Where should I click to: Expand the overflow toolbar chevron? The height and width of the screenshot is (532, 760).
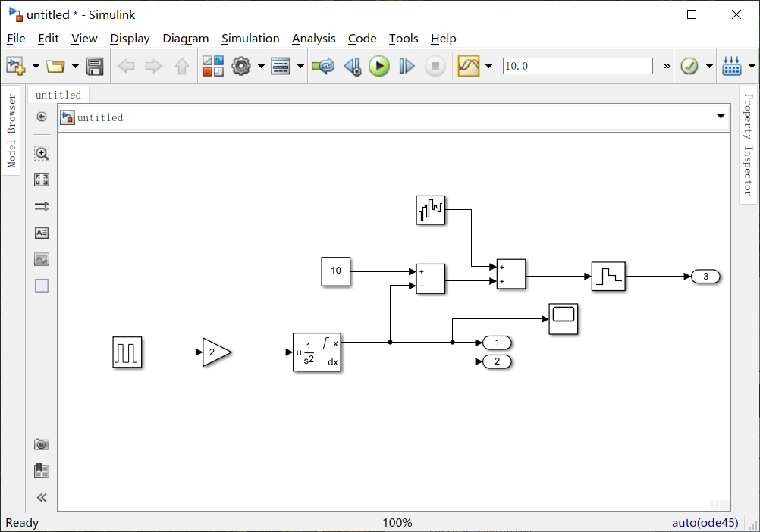666,66
